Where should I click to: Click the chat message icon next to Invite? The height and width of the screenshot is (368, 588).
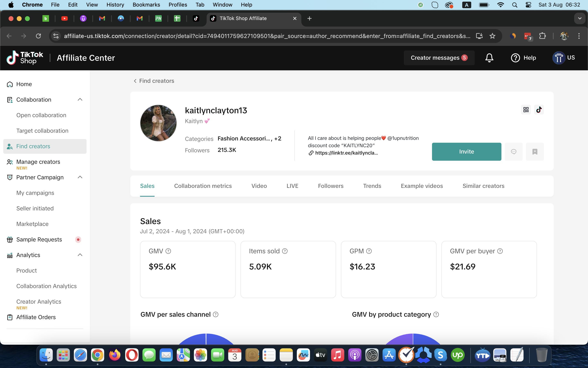(x=513, y=152)
